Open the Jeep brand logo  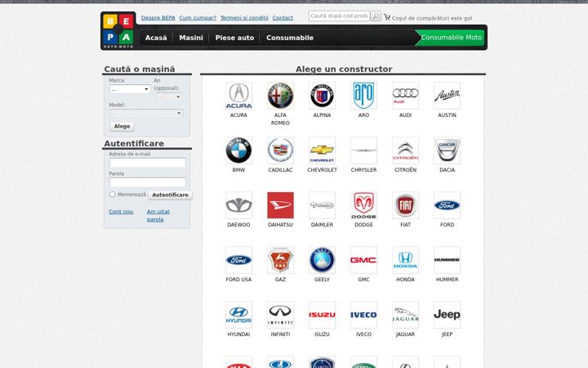447,315
